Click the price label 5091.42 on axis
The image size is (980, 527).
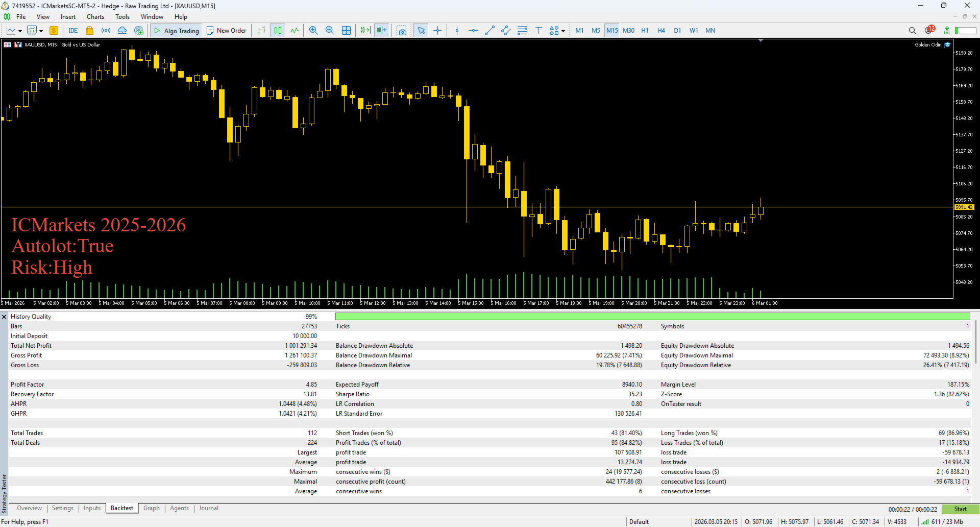point(965,207)
